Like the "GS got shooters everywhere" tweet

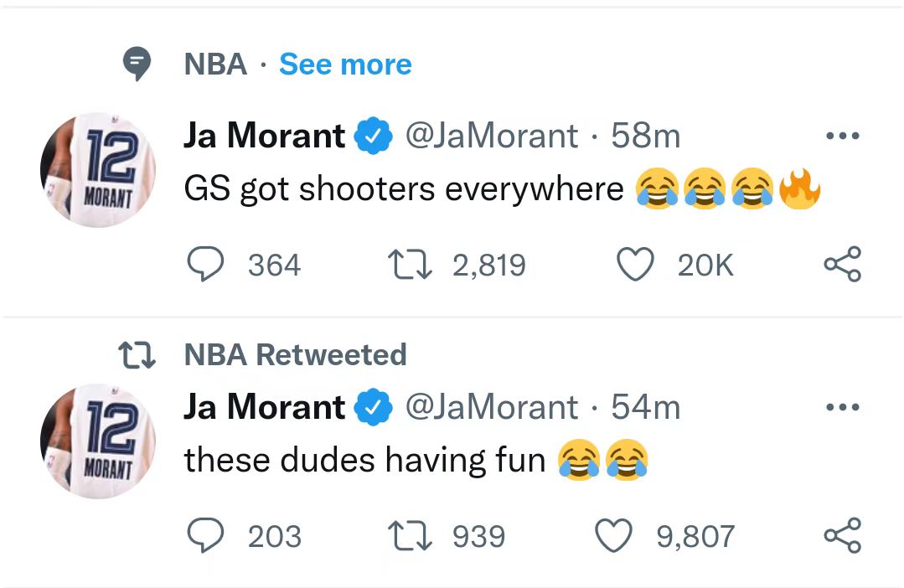click(x=634, y=265)
